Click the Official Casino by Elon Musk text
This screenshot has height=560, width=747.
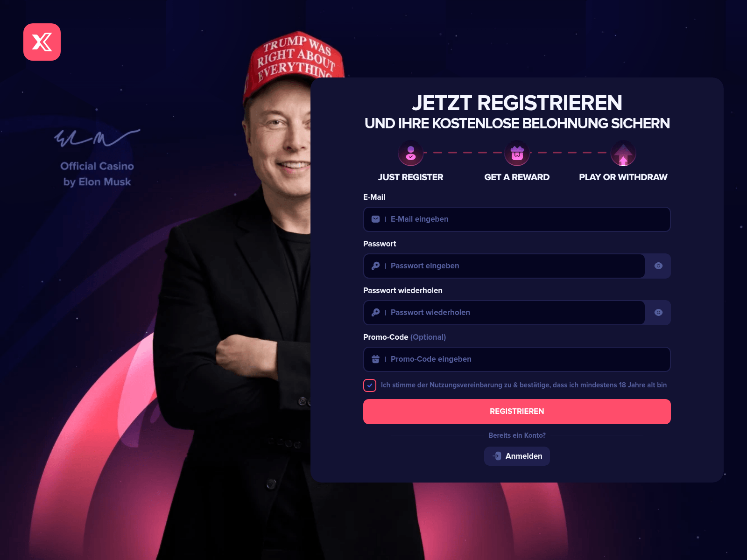(97, 174)
